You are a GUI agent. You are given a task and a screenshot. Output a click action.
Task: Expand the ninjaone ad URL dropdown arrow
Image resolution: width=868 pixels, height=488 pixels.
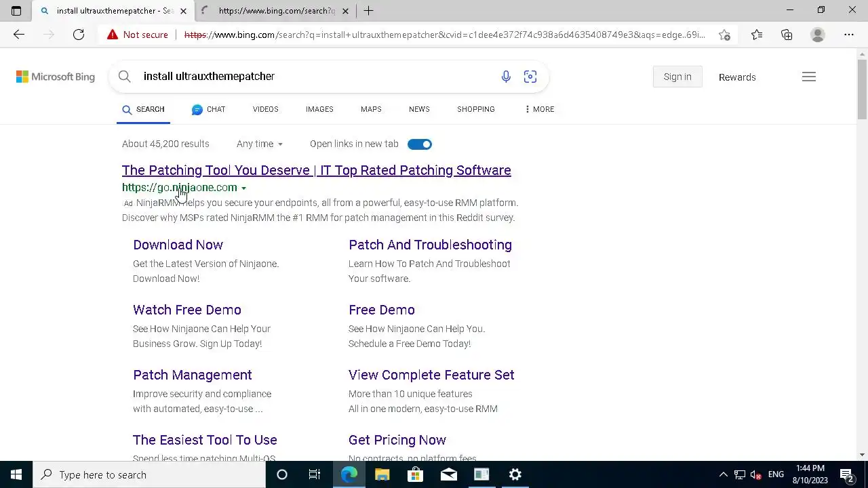(243, 188)
